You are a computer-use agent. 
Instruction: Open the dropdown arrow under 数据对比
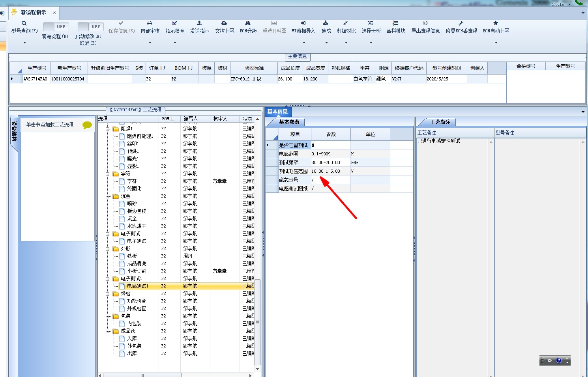coord(346,43)
